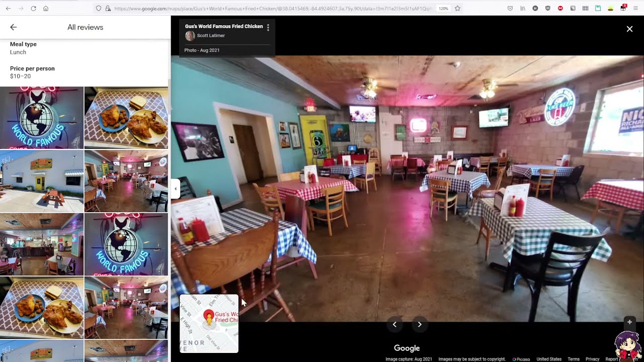Viewport: 644px width, 362px height.
Task: Click the Google Maps URL address field
Action: point(273,9)
